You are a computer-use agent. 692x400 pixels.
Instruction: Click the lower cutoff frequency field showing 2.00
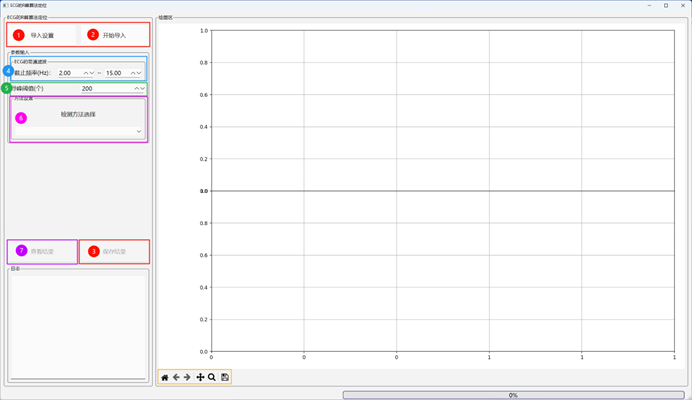coord(68,73)
